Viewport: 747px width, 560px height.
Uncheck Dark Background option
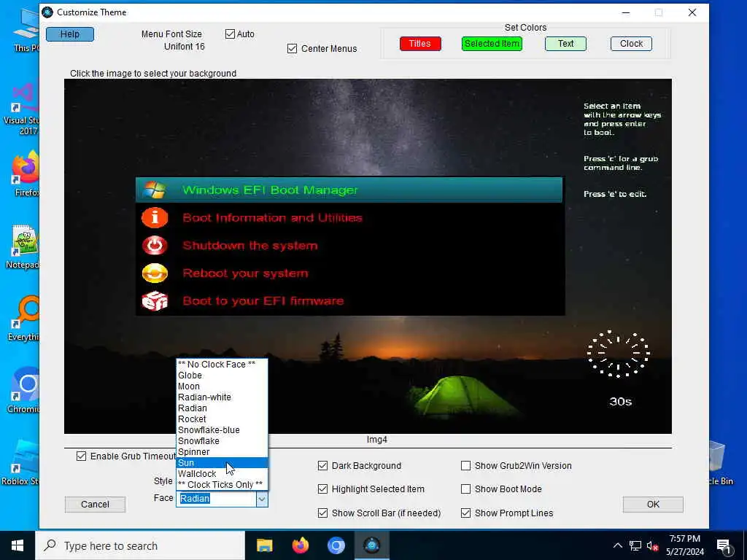[x=322, y=466]
